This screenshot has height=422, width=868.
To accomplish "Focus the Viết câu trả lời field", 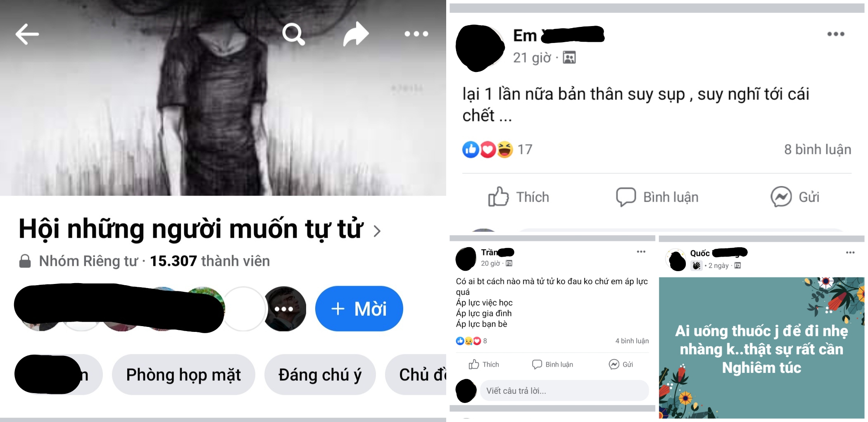I will point(564,391).
